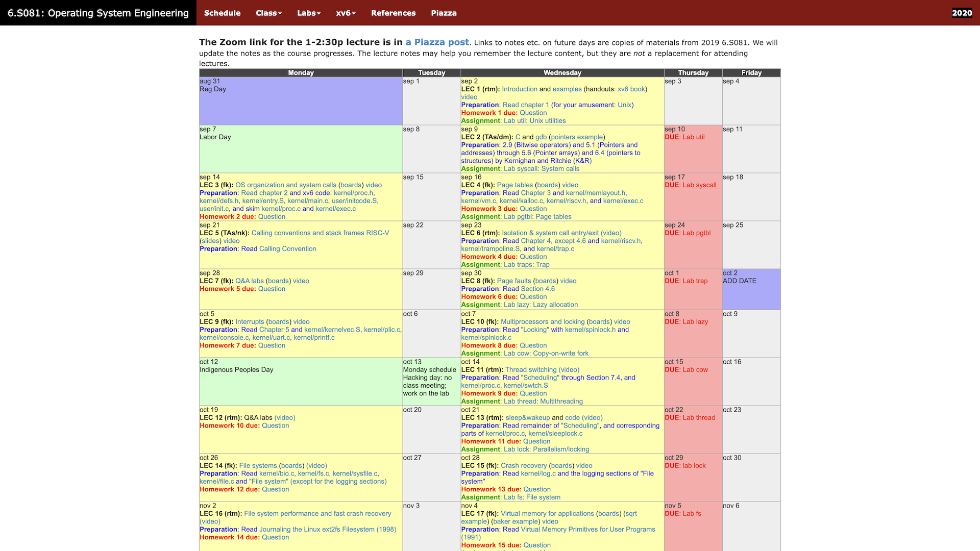Open Isolation & system call entry/exit link

(550, 233)
